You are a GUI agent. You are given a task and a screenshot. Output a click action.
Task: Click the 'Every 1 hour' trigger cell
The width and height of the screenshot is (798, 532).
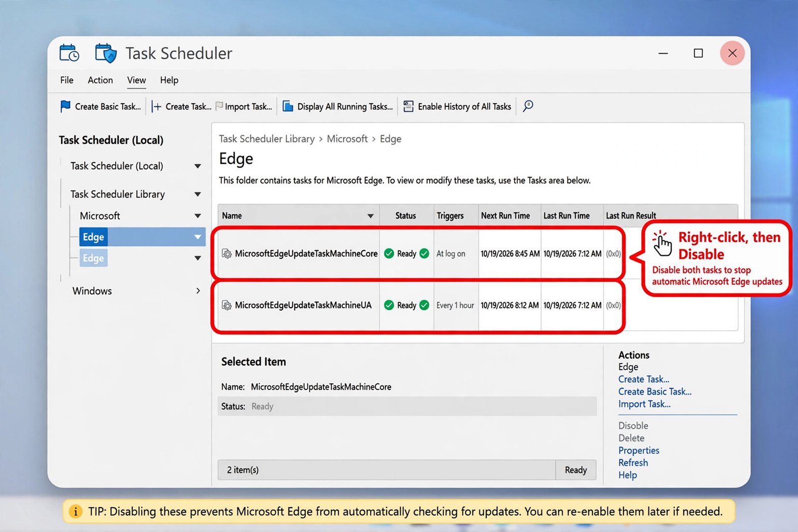455,305
